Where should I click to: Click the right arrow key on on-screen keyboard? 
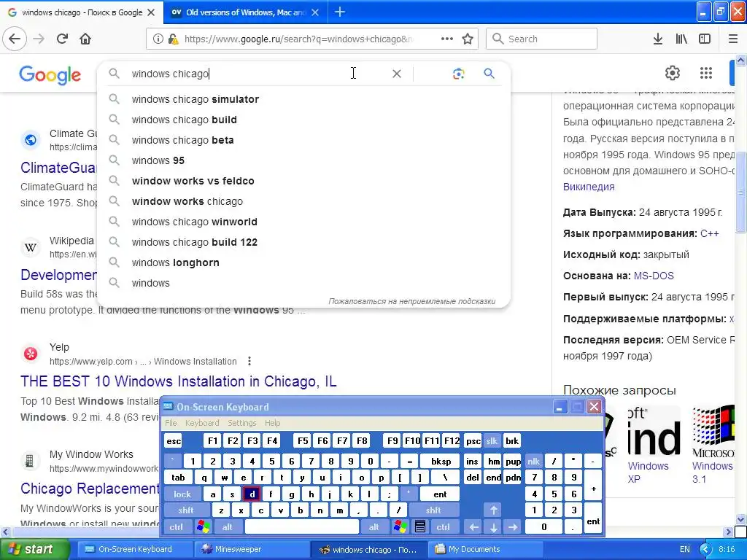513,526
